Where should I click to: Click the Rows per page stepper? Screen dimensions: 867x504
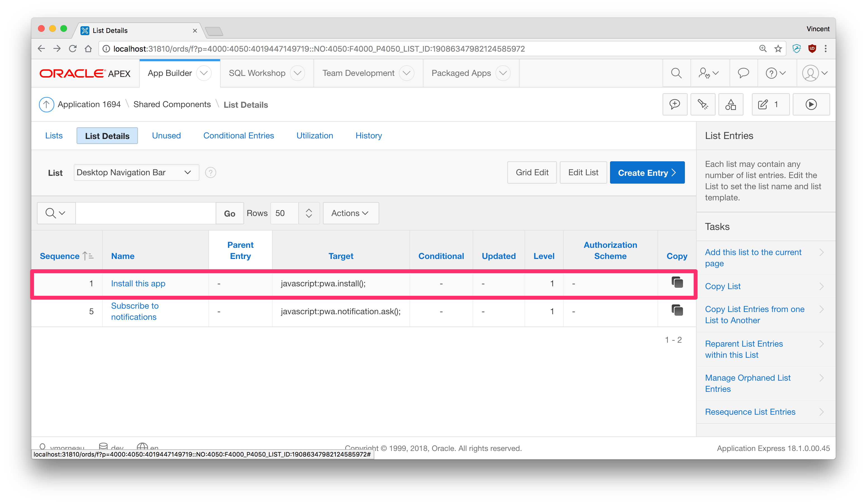[x=309, y=213]
